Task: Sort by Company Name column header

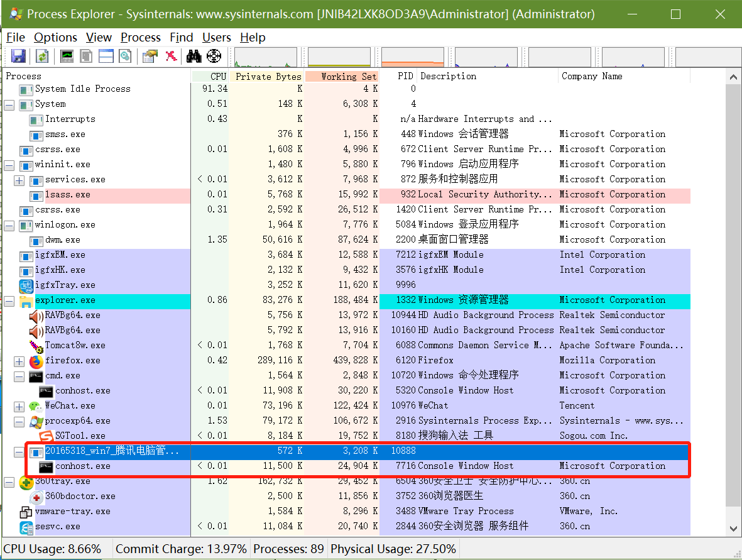Action: point(624,76)
